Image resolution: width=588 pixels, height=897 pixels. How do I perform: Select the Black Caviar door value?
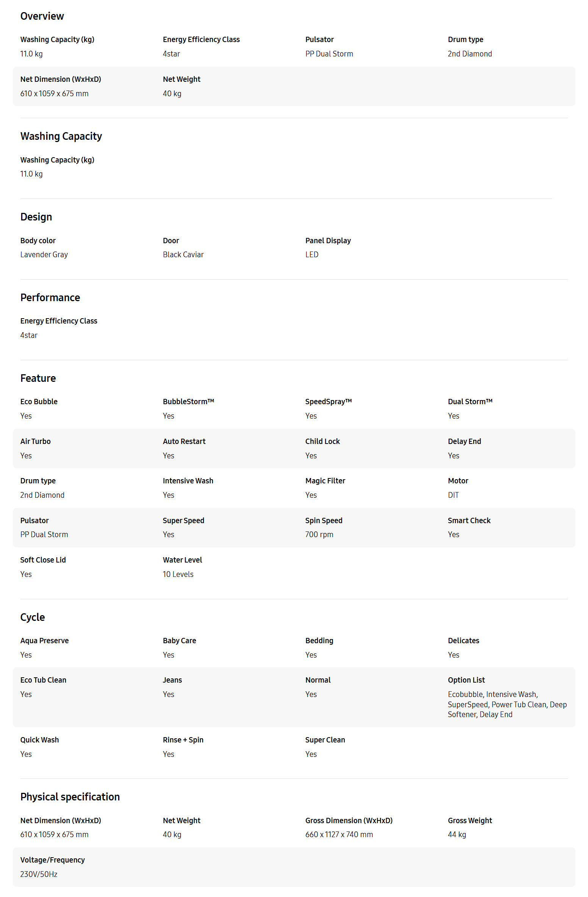[x=183, y=255]
